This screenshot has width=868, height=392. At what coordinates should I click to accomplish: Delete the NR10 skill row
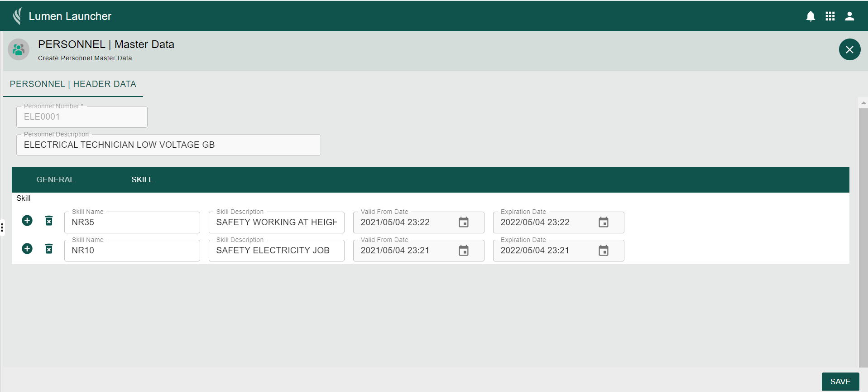pos(49,249)
